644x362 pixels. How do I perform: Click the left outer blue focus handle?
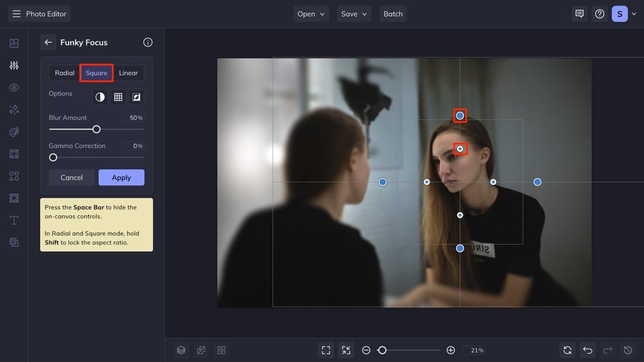click(382, 182)
